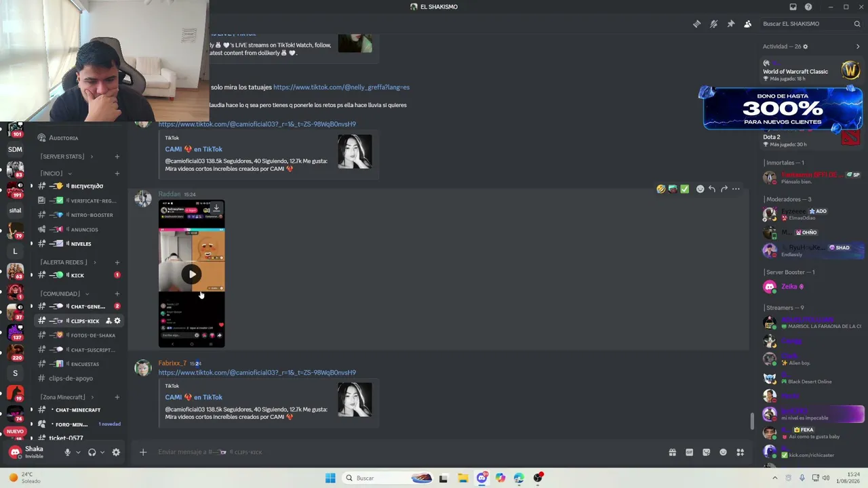Open the gift picker icon

tap(672, 452)
